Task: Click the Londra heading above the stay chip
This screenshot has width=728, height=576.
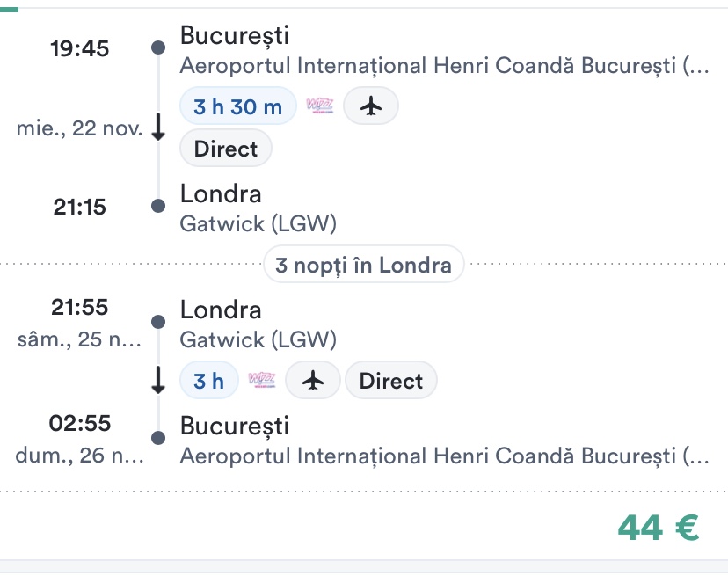Action: pyautogui.click(x=221, y=194)
